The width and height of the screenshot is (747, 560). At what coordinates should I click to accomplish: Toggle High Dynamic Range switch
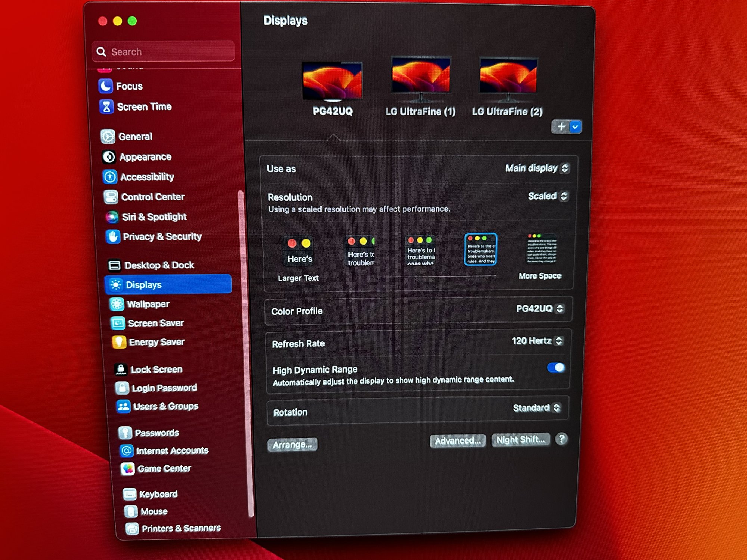[x=556, y=368]
